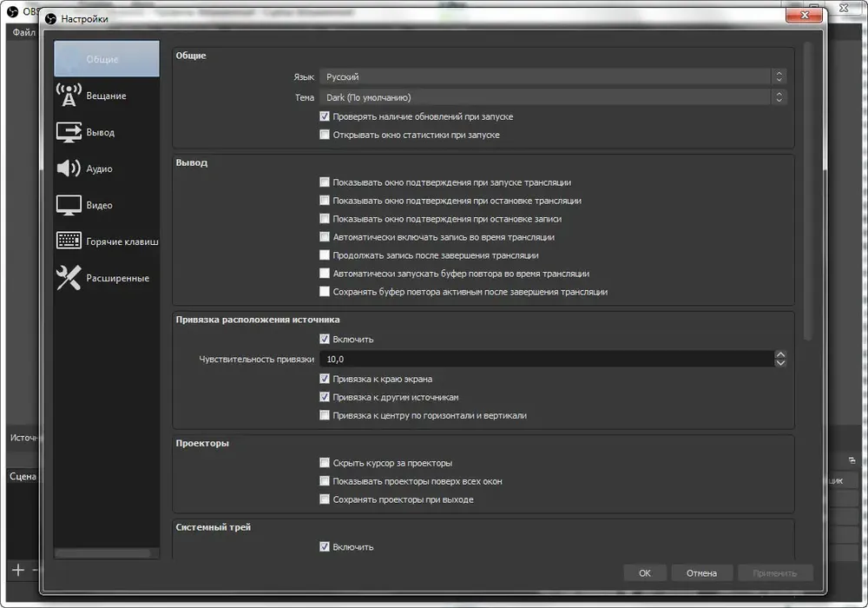This screenshot has width=868, height=608.
Task: Increase Чувствительность привязки with up arrow
Action: [x=780, y=355]
